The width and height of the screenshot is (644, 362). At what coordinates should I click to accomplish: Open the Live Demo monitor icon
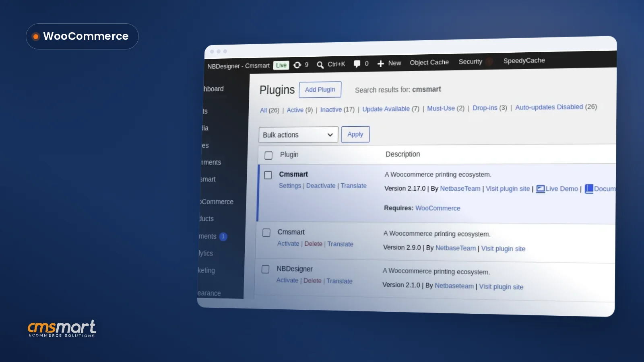(540, 189)
